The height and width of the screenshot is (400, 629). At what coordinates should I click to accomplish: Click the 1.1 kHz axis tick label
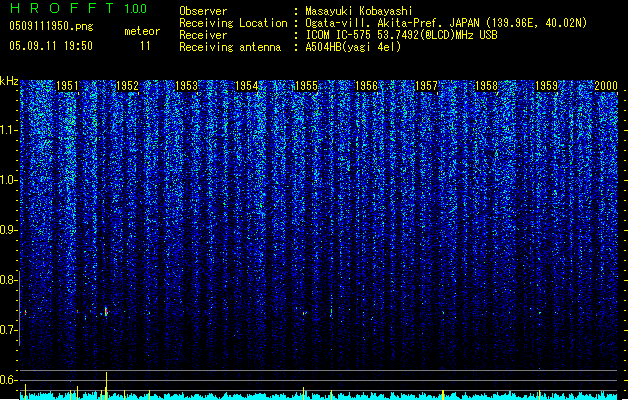[9, 130]
